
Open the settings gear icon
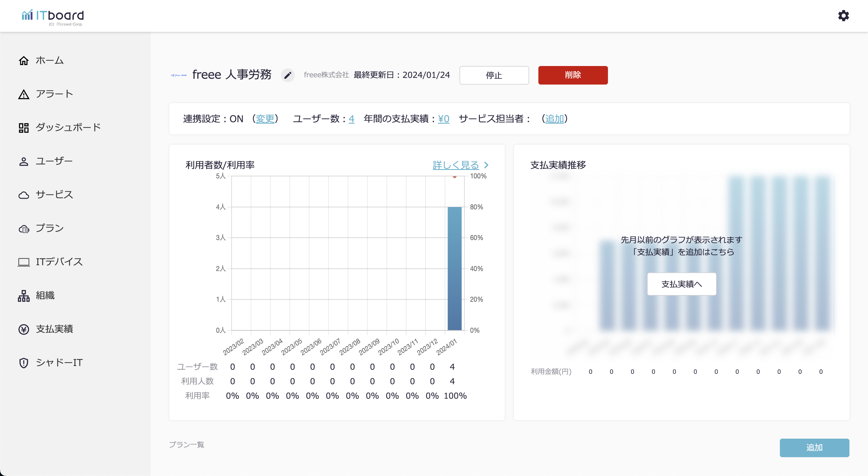[x=843, y=16]
